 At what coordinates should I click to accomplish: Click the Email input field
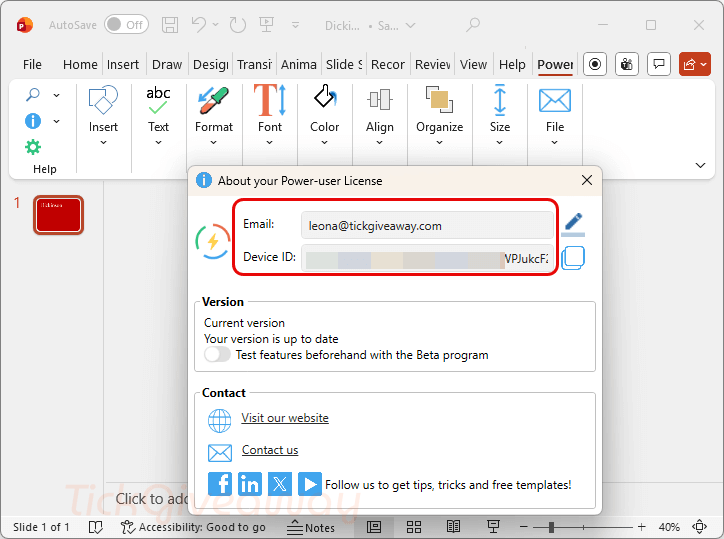tap(427, 225)
